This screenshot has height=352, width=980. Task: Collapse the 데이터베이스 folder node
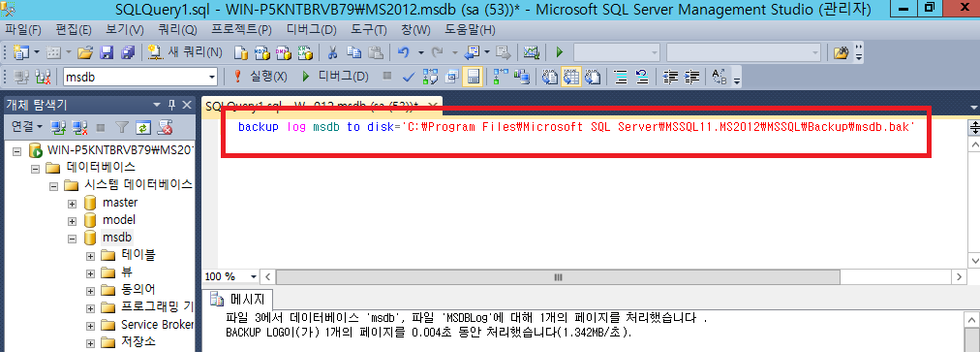click(x=36, y=169)
